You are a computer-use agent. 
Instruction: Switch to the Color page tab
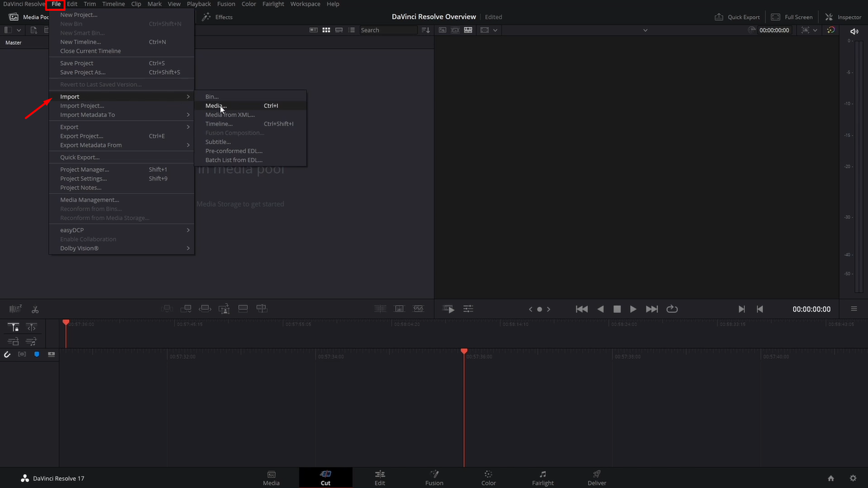click(488, 478)
